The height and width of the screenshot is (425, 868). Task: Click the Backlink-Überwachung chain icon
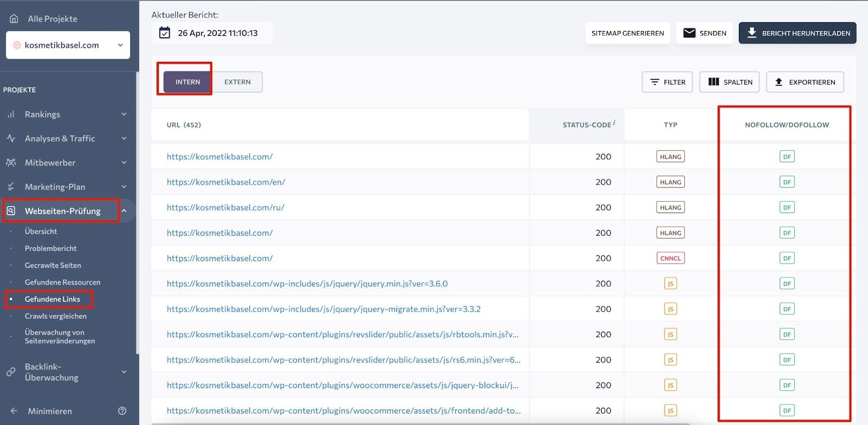(11, 372)
